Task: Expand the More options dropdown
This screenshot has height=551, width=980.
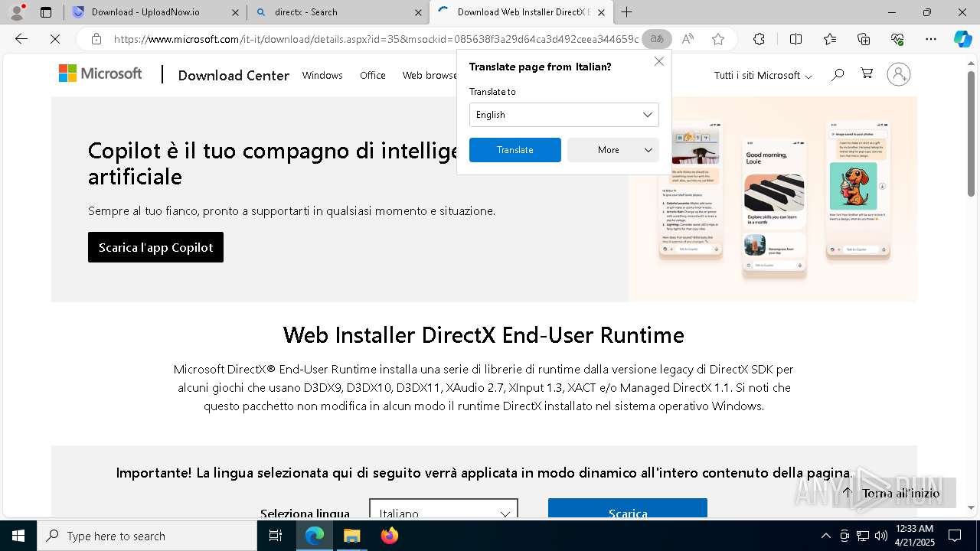Action: (x=613, y=150)
